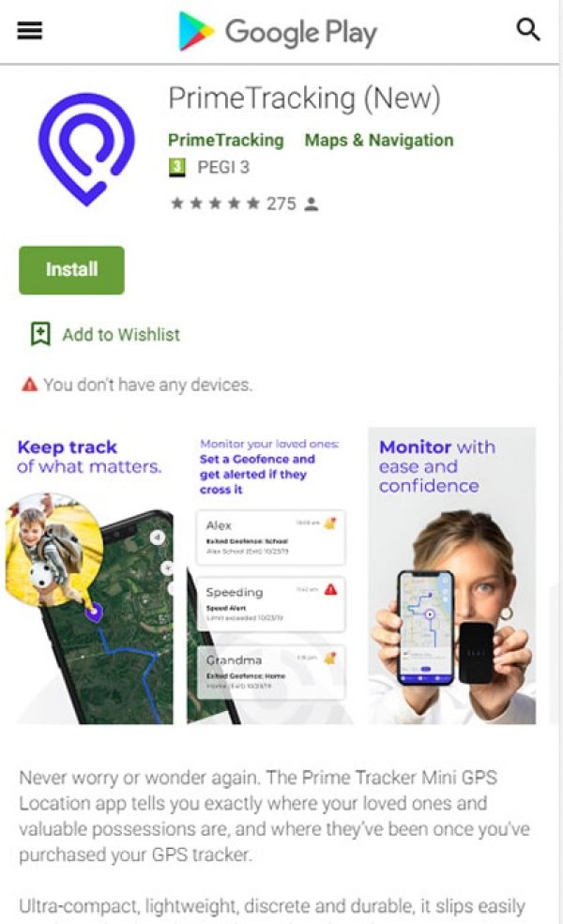Click the Google Play title text

(x=301, y=33)
